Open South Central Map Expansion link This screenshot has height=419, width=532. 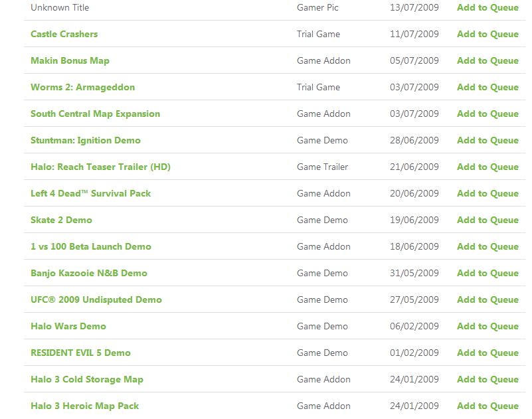96,114
